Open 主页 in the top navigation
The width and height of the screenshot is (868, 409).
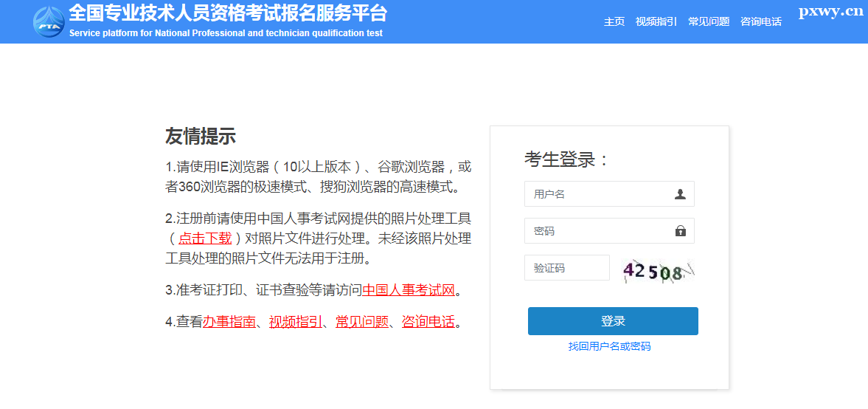click(x=614, y=21)
